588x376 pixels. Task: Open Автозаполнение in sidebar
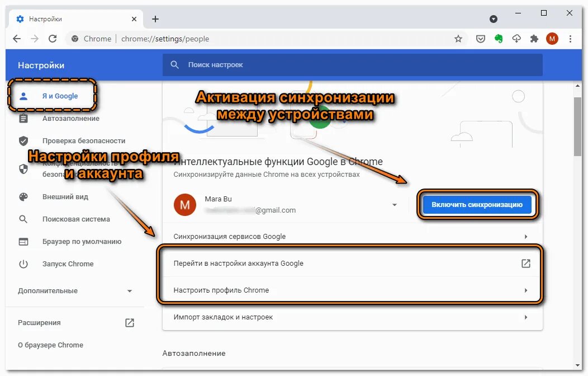tap(71, 119)
